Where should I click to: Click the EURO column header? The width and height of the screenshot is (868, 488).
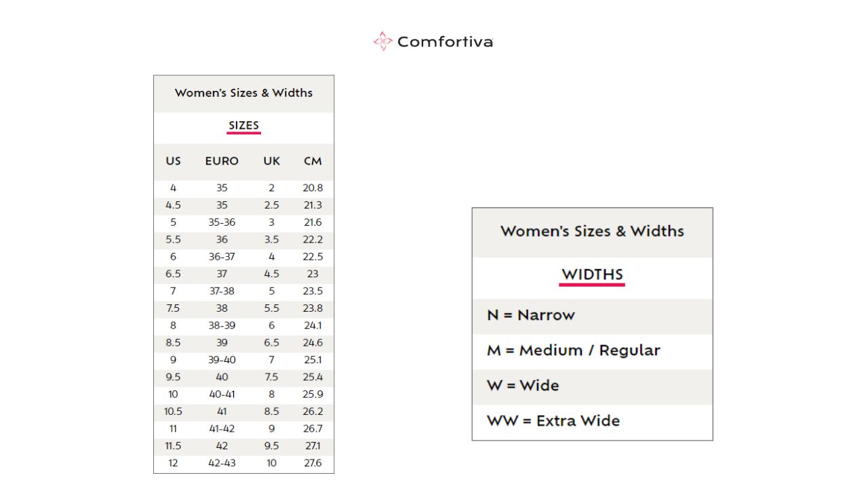point(222,161)
